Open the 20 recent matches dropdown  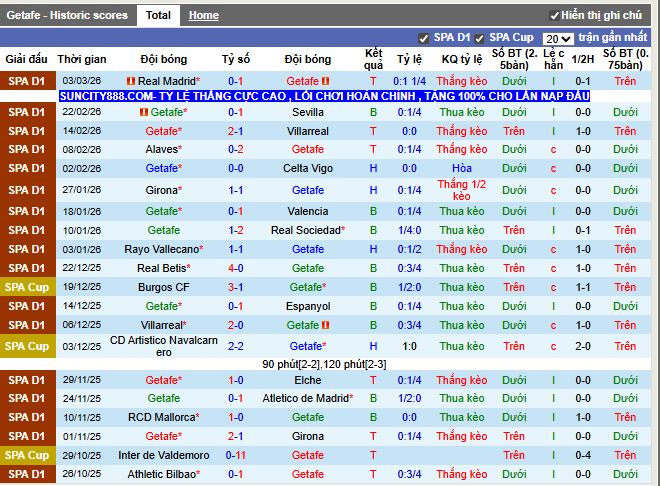coord(558,38)
